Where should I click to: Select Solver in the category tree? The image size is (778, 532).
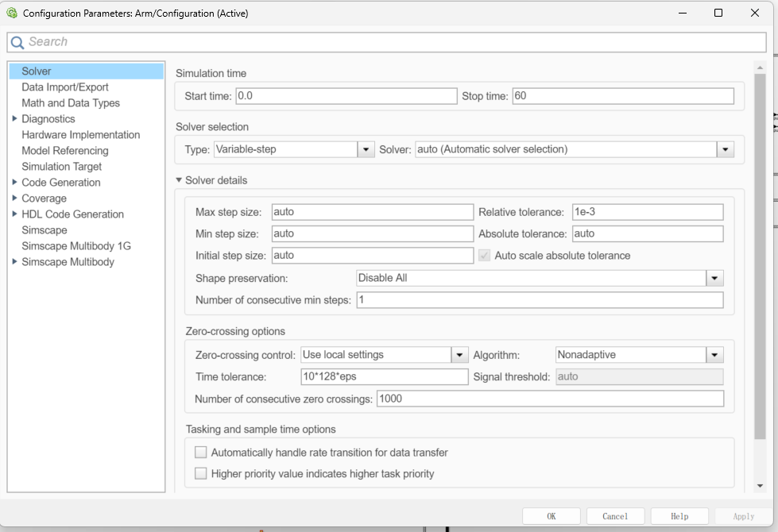click(x=87, y=71)
